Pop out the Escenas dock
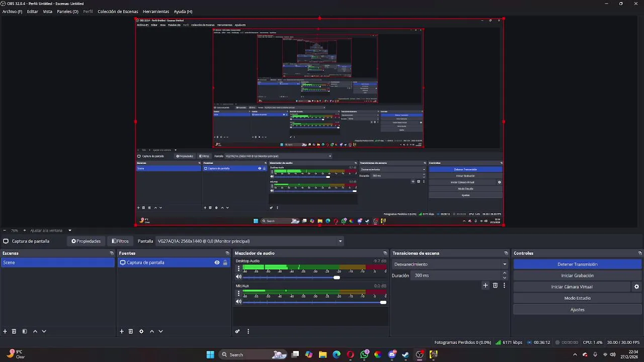 tap(112, 253)
